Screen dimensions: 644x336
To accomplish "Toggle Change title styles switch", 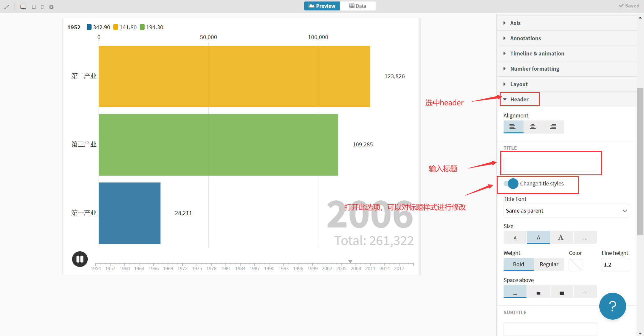I will [x=511, y=184].
